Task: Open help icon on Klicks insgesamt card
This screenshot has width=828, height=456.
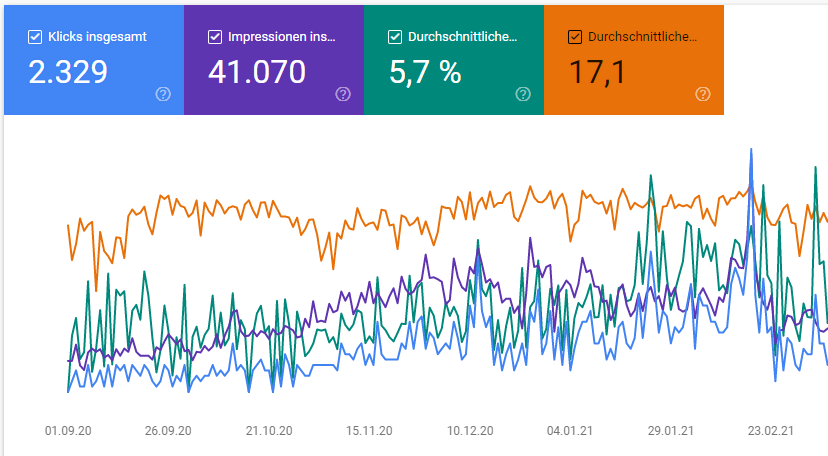Action: pos(163,94)
